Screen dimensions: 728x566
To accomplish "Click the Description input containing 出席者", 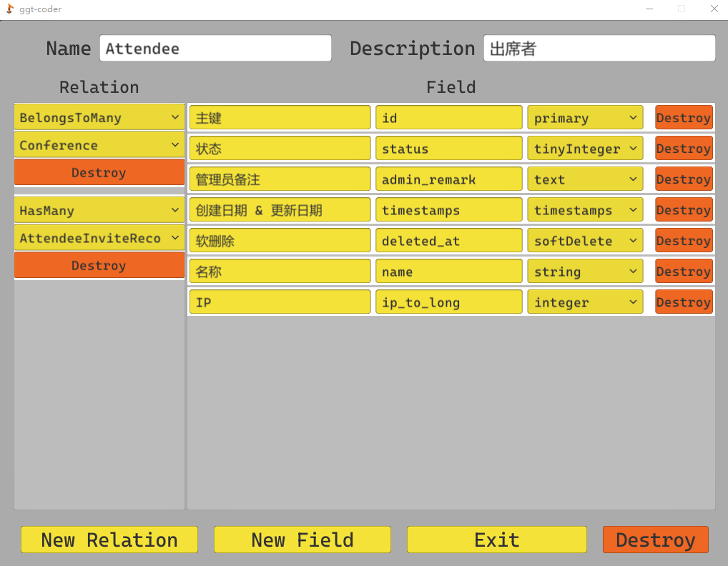I will (x=599, y=48).
